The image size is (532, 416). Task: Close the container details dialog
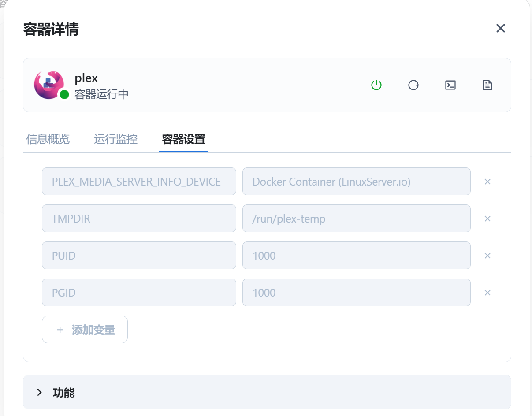pos(500,29)
